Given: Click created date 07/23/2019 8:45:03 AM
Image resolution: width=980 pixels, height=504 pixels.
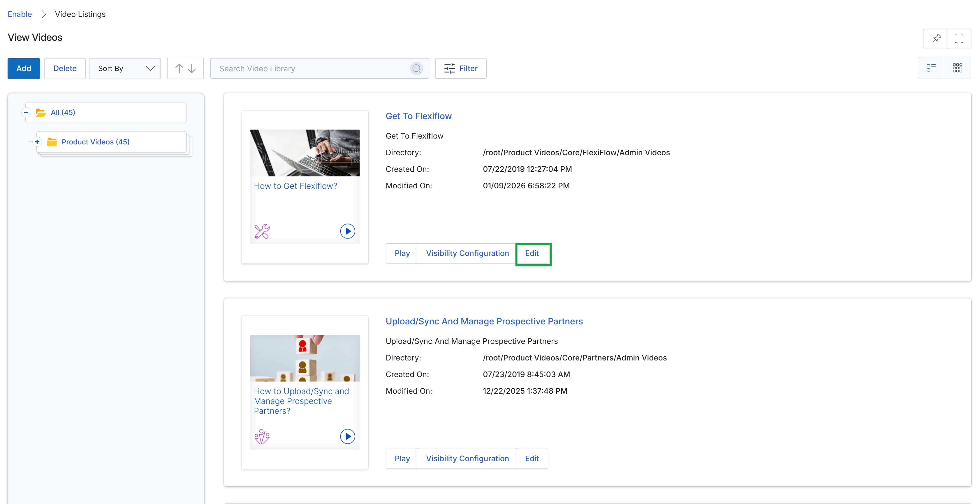Looking at the screenshot, I should [x=526, y=374].
